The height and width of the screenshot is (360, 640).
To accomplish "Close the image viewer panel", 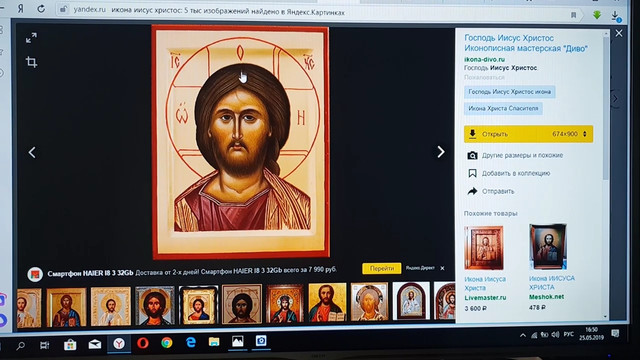I will pos(619,33).
